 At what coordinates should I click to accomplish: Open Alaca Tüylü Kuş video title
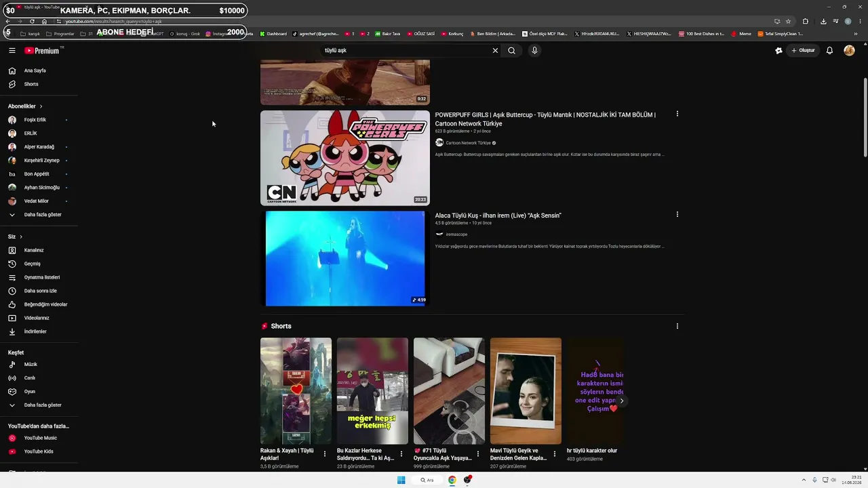498,216
